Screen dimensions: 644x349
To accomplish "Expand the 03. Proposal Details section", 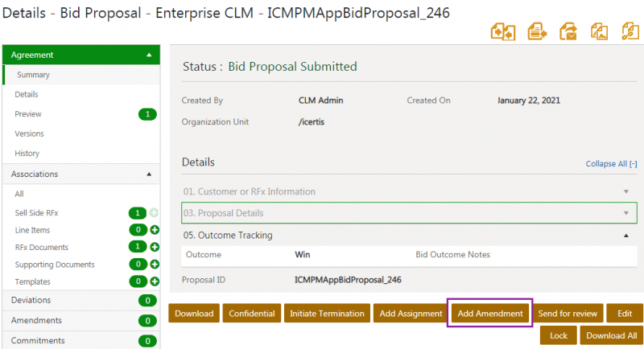I will tap(625, 213).
